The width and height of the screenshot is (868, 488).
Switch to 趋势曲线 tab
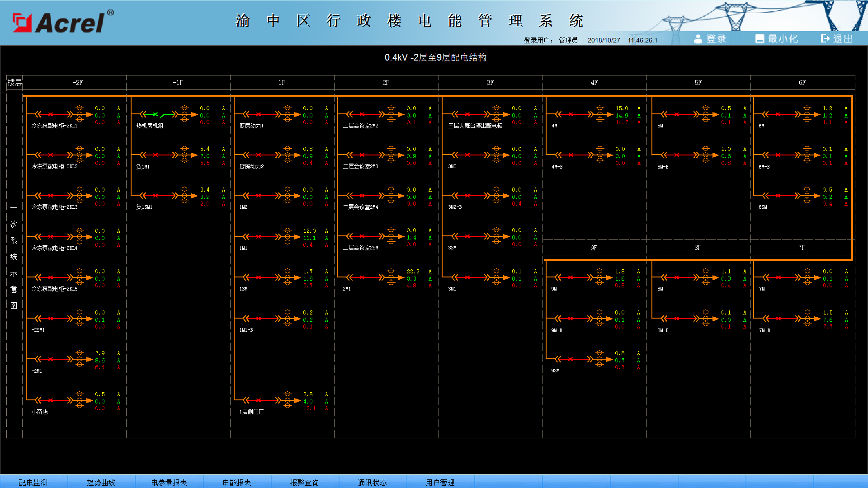pos(101,482)
